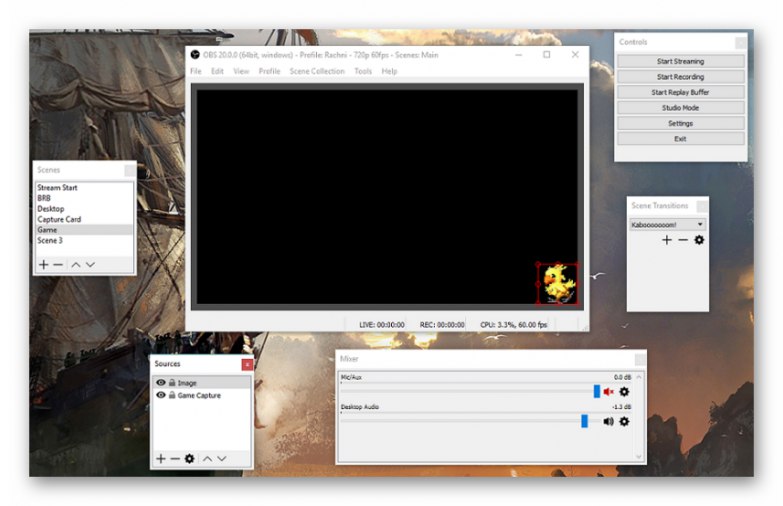
Task: Open the Tools menu
Action: (x=363, y=71)
